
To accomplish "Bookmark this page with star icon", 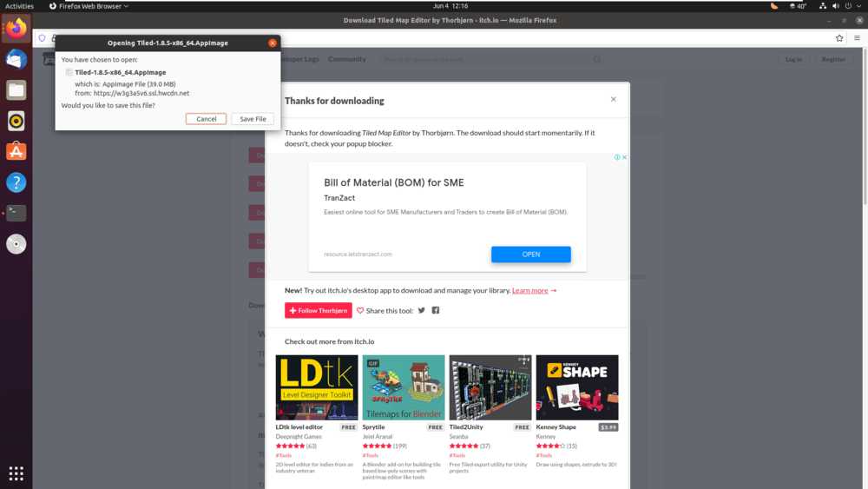I will pos(839,38).
